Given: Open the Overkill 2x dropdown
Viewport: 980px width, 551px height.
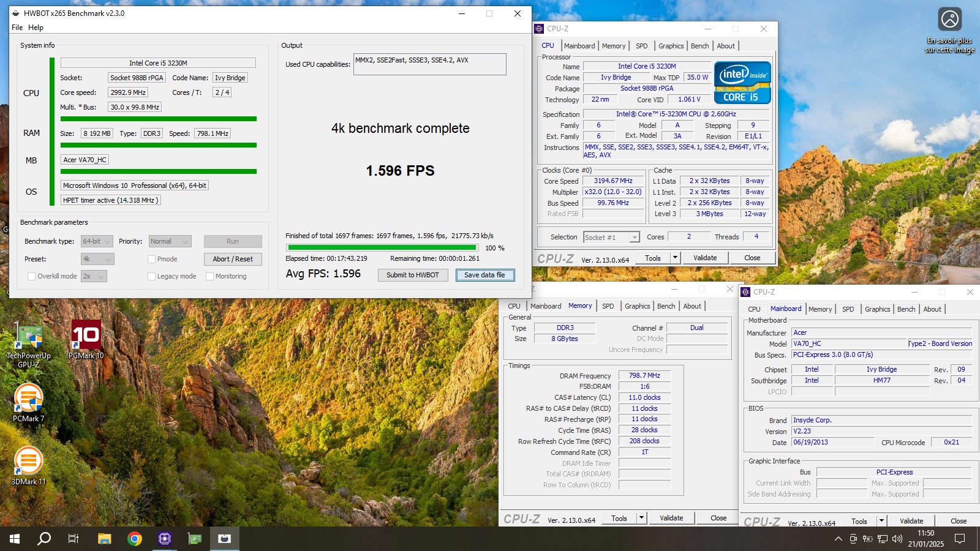Looking at the screenshot, I should (x=94, y=276).
